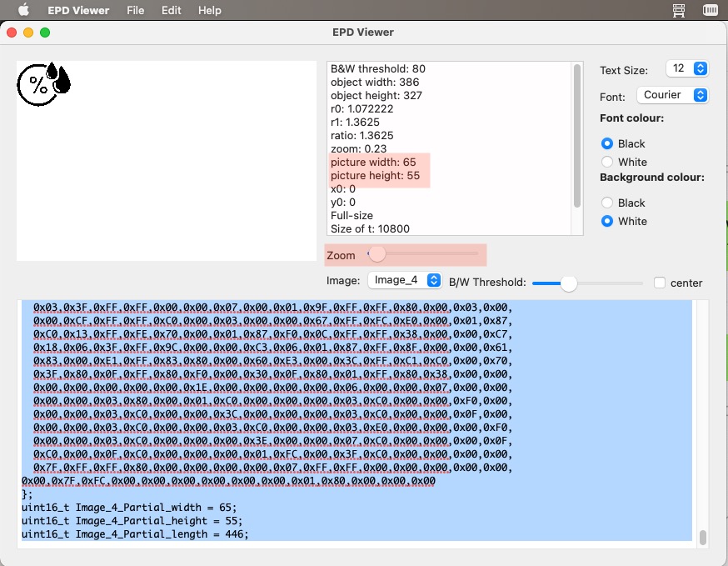Click the 'r1: 1.3625' line

pos(355,123)
